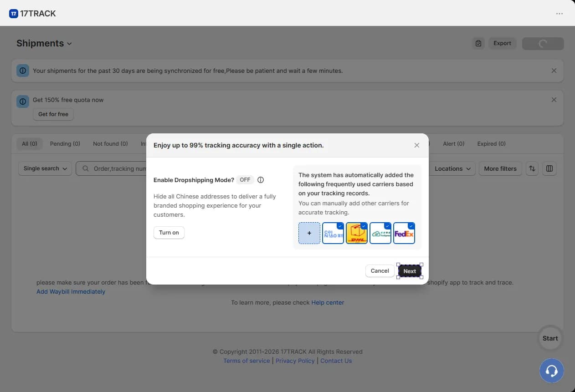
Task: Uncheck the DHL carrier checkmark
Action: [x=364, y=226]
